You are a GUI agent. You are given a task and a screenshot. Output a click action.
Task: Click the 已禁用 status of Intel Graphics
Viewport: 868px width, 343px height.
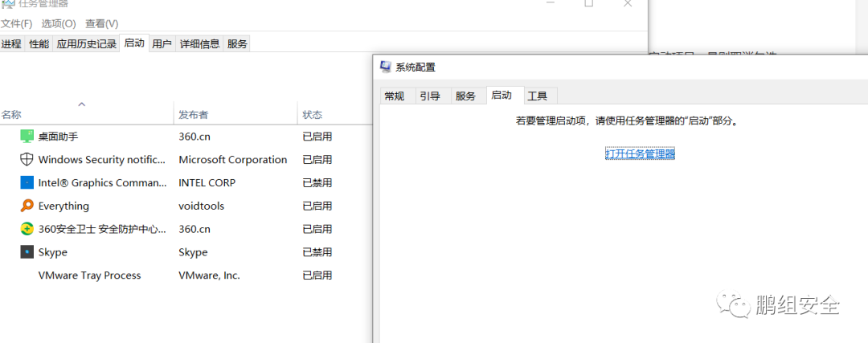pos(317,182)
